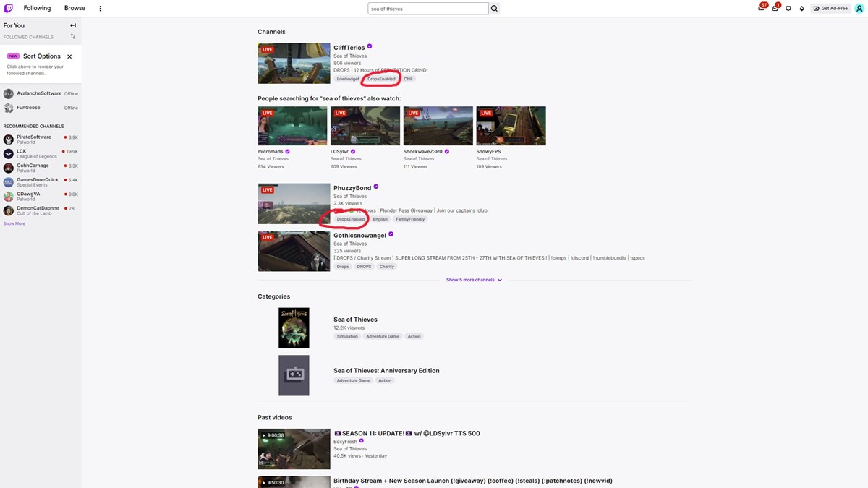
Task: Expand Show 5 more channels
Action: click(x=474, y=280)
